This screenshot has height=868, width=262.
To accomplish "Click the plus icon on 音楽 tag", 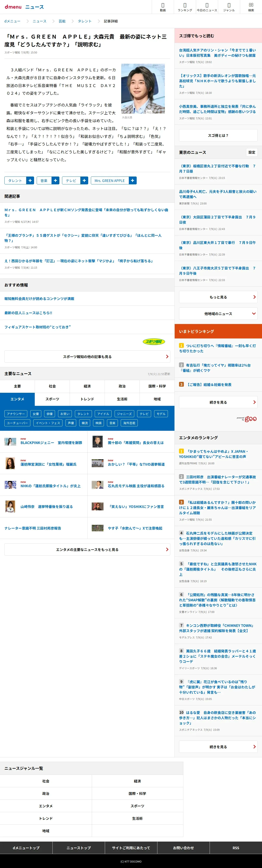I will 55,181.
